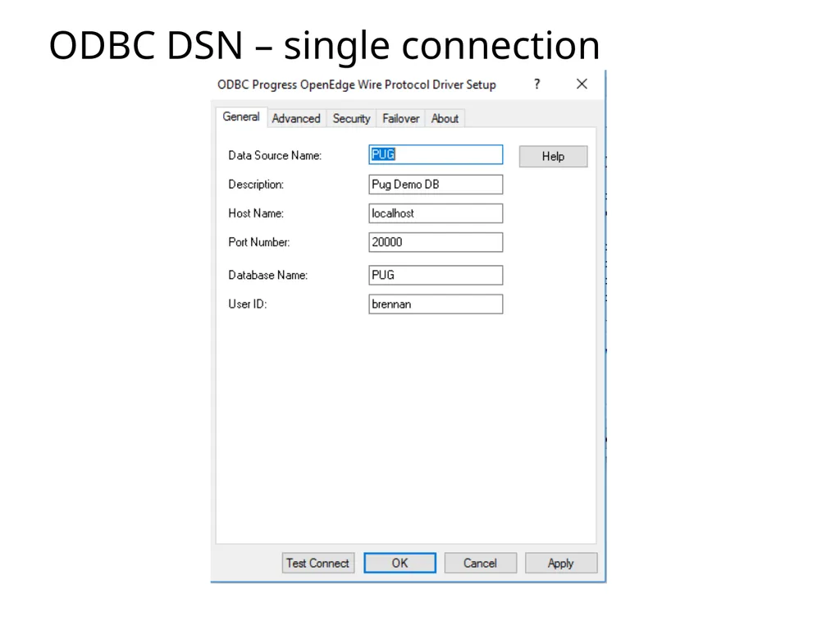Switch to the General tab
This screenshot has height=630, width=840.
[241, 116]
